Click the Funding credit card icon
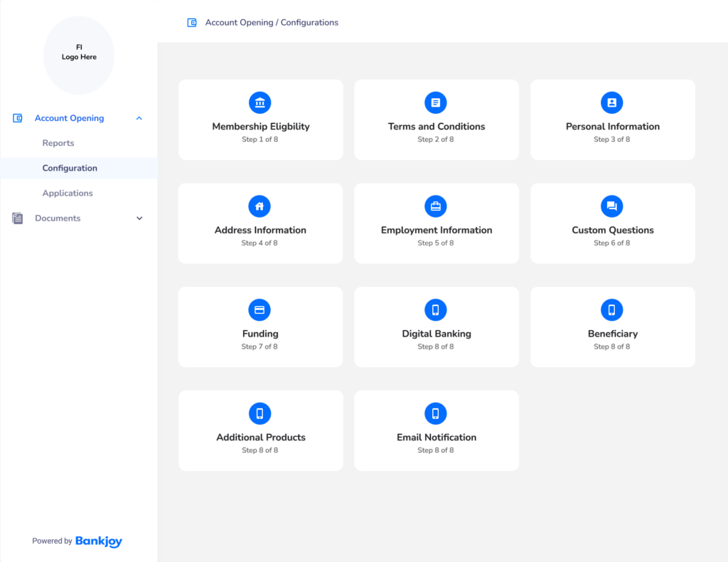The height and width of the screenshot is (562, 728). (x=260, y=310)
